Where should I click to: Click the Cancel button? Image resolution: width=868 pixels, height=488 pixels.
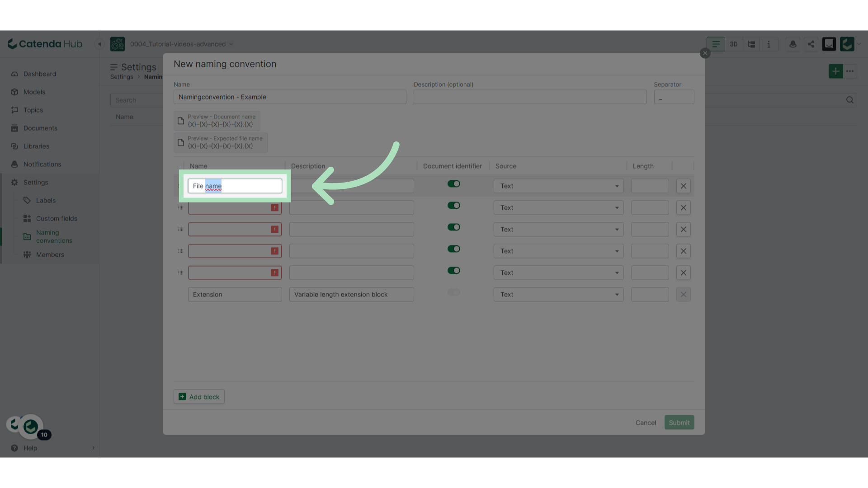tap(646, 422)
